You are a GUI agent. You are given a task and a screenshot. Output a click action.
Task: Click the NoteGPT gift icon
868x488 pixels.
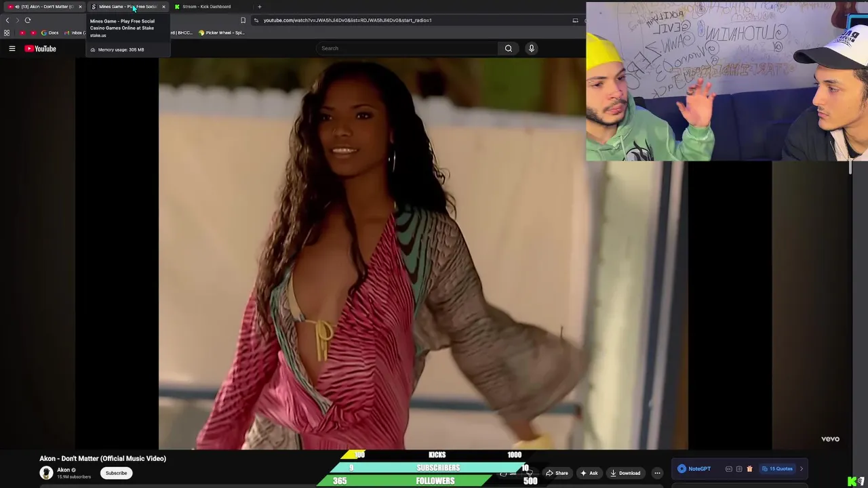click(x=749, y=469)
